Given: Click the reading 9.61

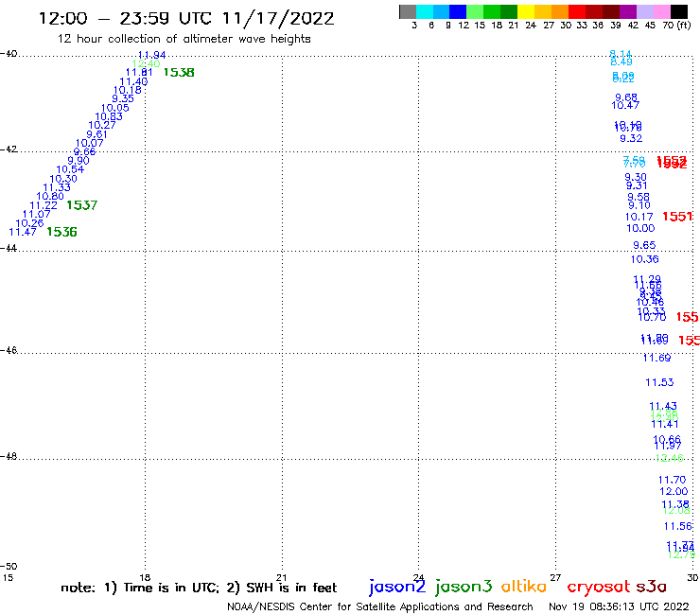Looking at the screenshot, I should point(96,134).
